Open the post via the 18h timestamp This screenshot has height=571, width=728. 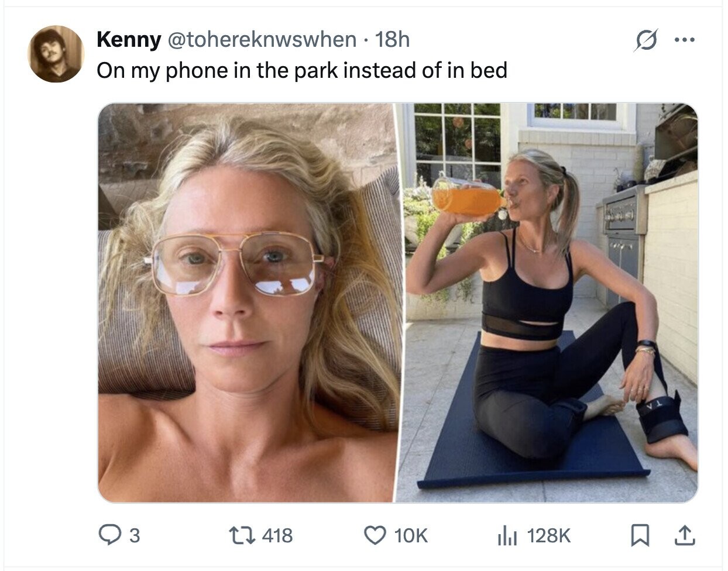click(392, 40)
